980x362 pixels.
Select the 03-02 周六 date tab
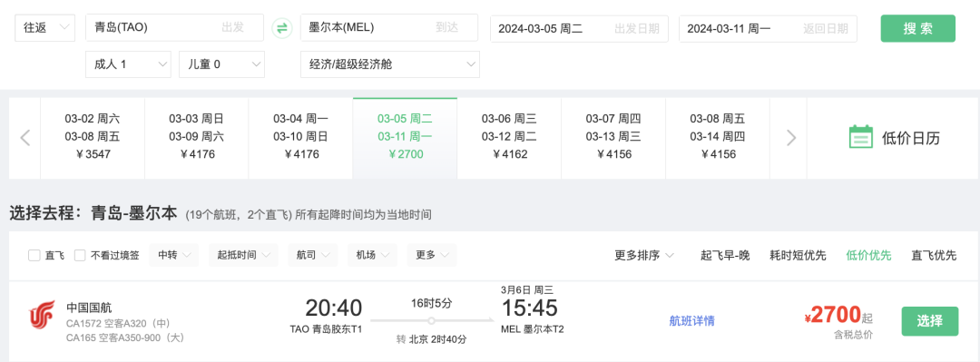pyautogui.click(x=93, y=137)
